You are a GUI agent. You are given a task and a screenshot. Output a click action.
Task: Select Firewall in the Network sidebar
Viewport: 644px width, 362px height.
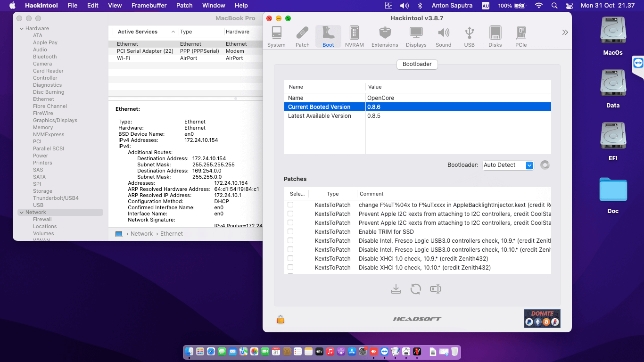coord(42,219)
